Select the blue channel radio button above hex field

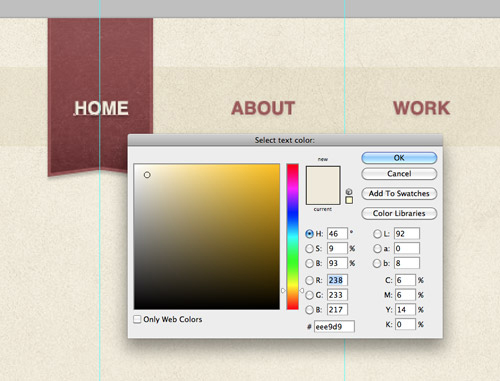[x=309, y=310]
